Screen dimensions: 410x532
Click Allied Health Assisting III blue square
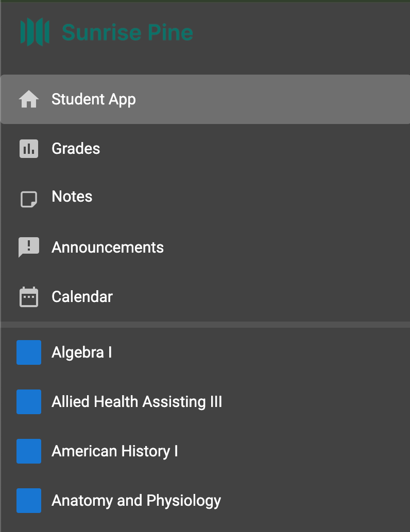tap(29, 402)
